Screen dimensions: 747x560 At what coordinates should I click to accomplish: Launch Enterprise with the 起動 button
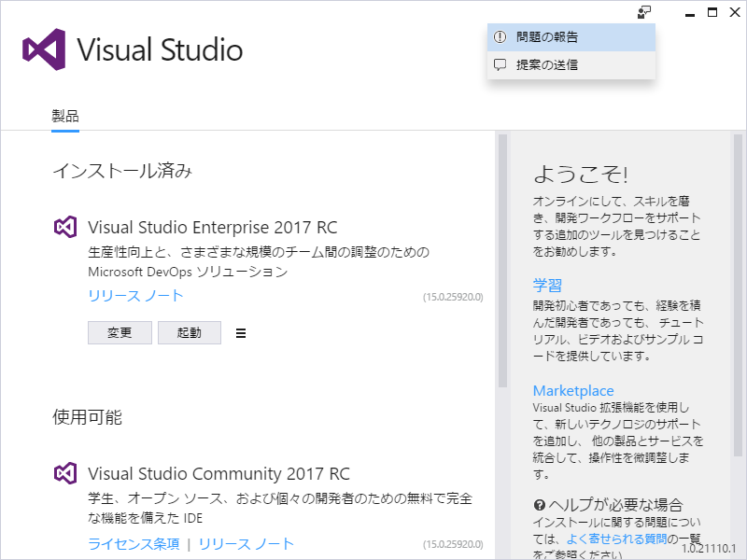(x=190, y=332)
